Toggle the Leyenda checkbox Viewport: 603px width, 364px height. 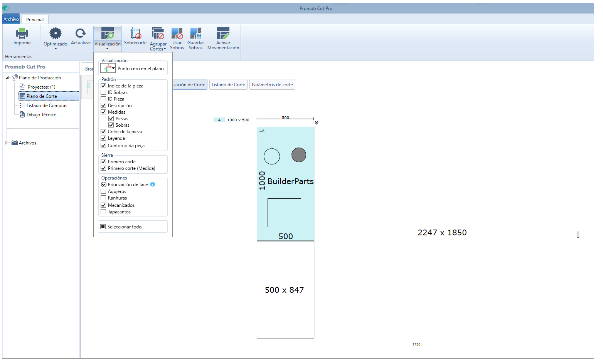103,138
